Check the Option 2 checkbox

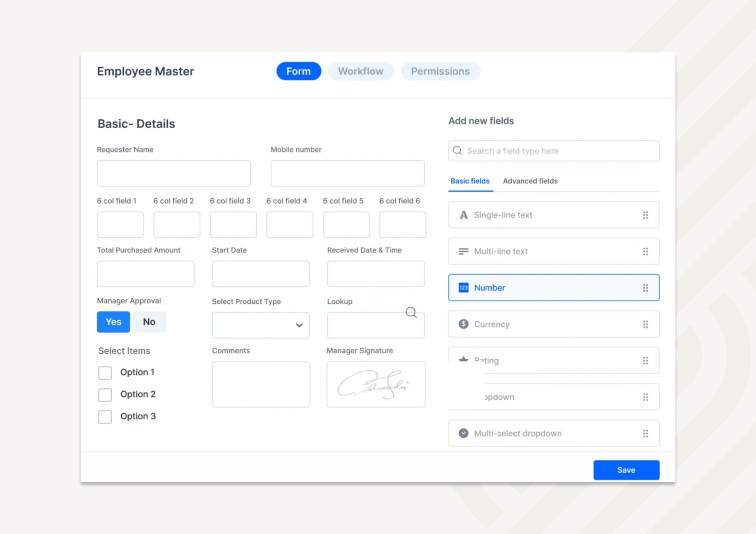click(x=105, y=394)
